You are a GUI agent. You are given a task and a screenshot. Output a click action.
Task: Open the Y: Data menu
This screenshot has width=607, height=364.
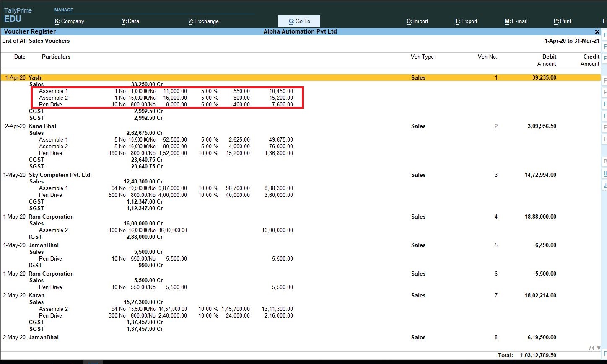(x=130, y=21)
